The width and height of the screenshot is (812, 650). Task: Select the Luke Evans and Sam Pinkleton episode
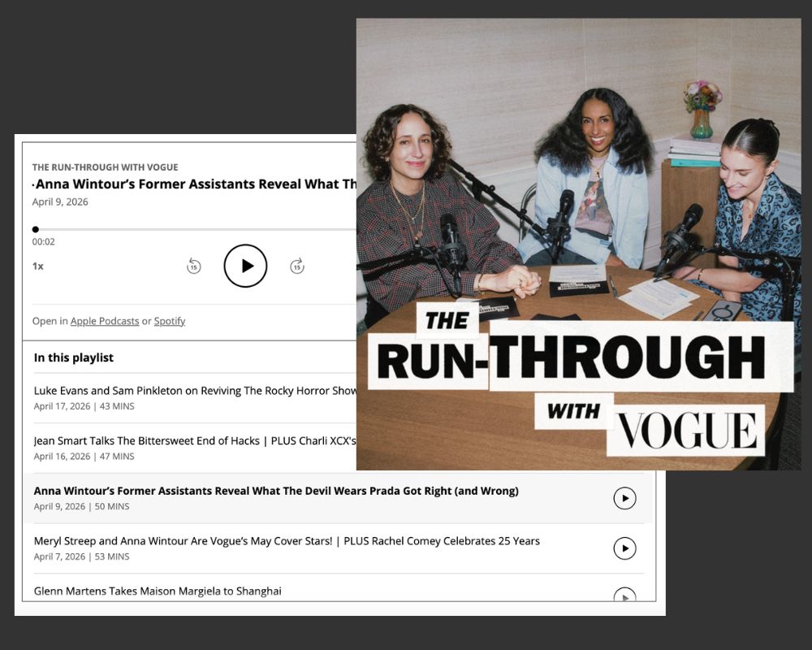(195, 391)
